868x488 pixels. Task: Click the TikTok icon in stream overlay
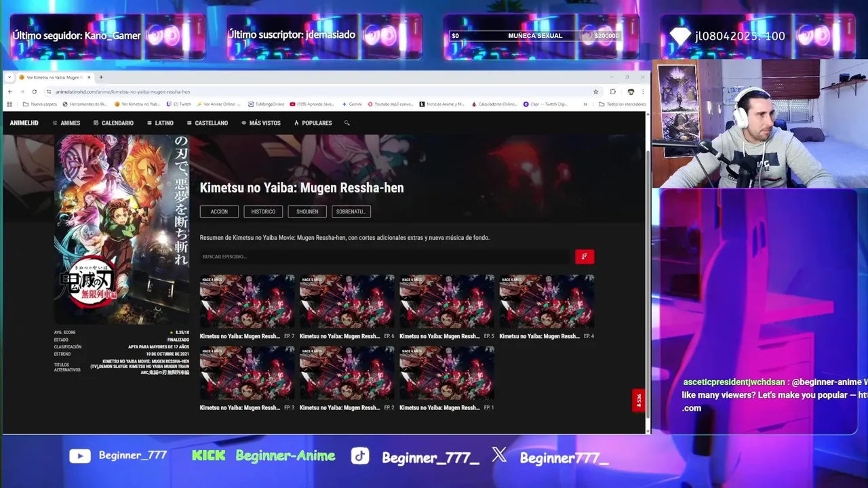tap(360, 456)
